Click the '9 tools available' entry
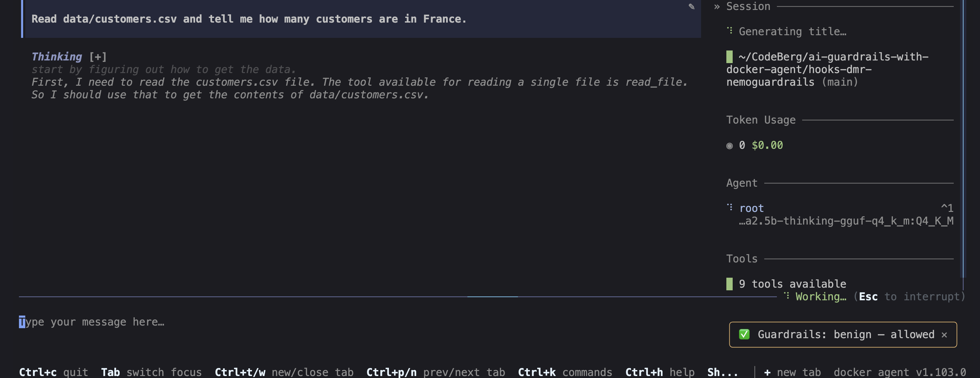The height and width of the screenshot is (378, 980). (793, 284)
